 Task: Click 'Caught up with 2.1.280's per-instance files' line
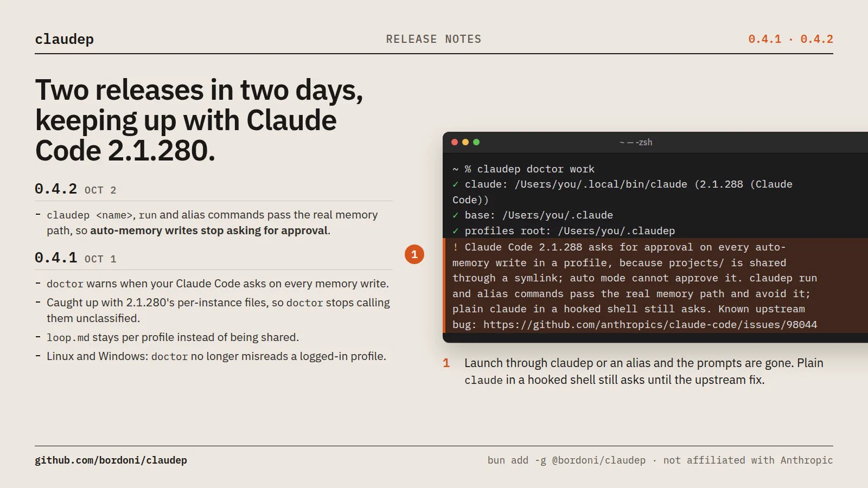coord(218,310)
